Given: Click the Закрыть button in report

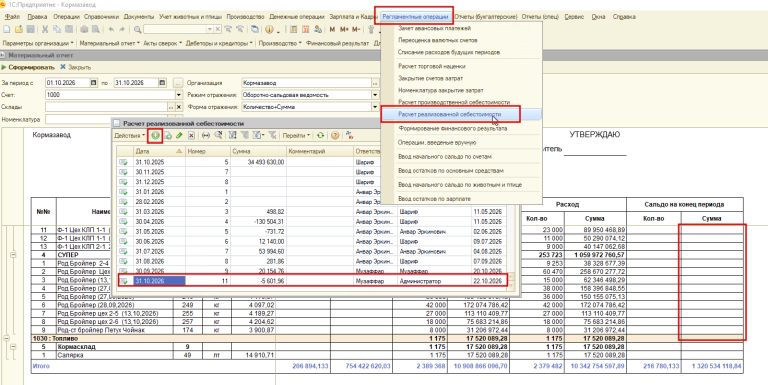Looking at the screenshot, I should point(75,67).
